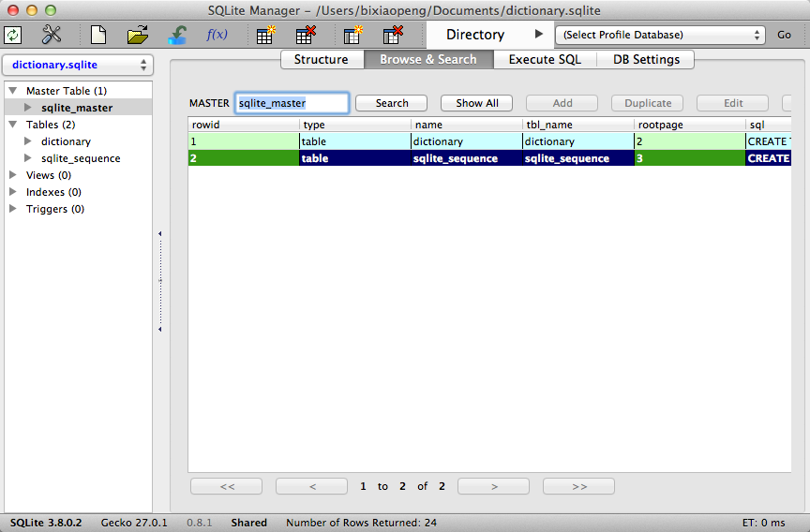Image resolution: width=810 pixels, height=532 pixels.
Task: Click the Duplicate button
Action: pos(648,103)
